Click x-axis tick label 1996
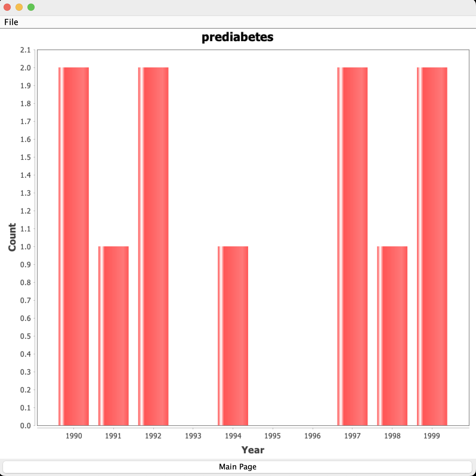The image size is (476, 476). (x=313, y=436)
